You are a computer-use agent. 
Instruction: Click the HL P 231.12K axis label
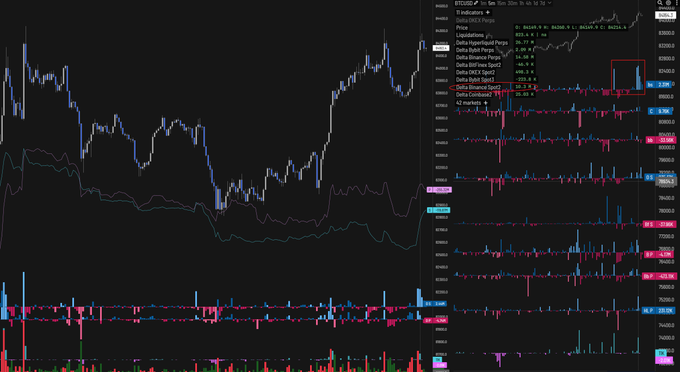point(658,310)
